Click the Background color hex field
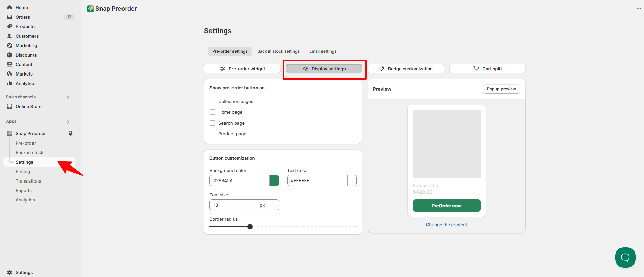 [240, 180]
